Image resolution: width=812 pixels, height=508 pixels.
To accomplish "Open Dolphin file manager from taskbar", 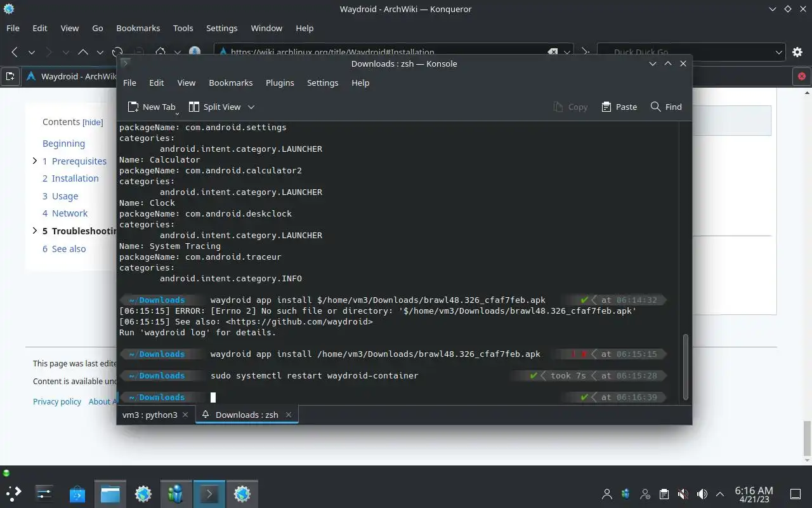I will pos(110,493).
